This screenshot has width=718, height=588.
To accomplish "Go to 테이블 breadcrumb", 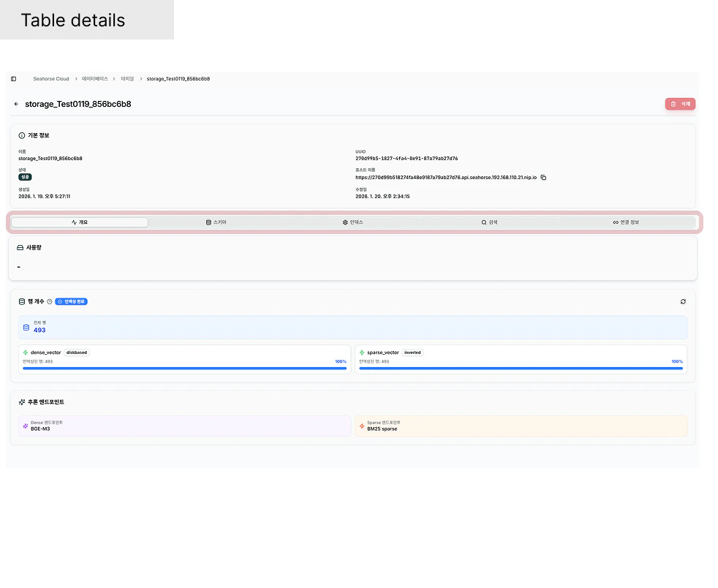I will click(x=127, y=79).
